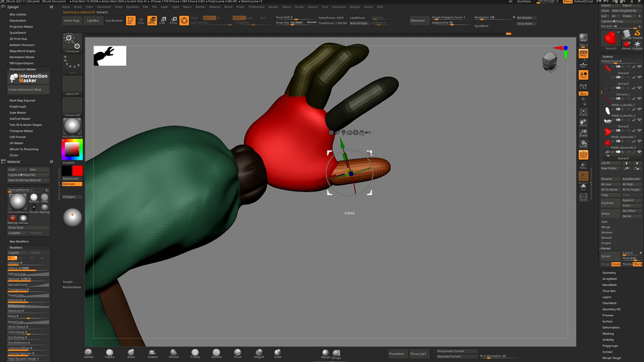Screen dimensions: 644x362
Task: Open the Dots stroke selector
Action: click(72, 65)
